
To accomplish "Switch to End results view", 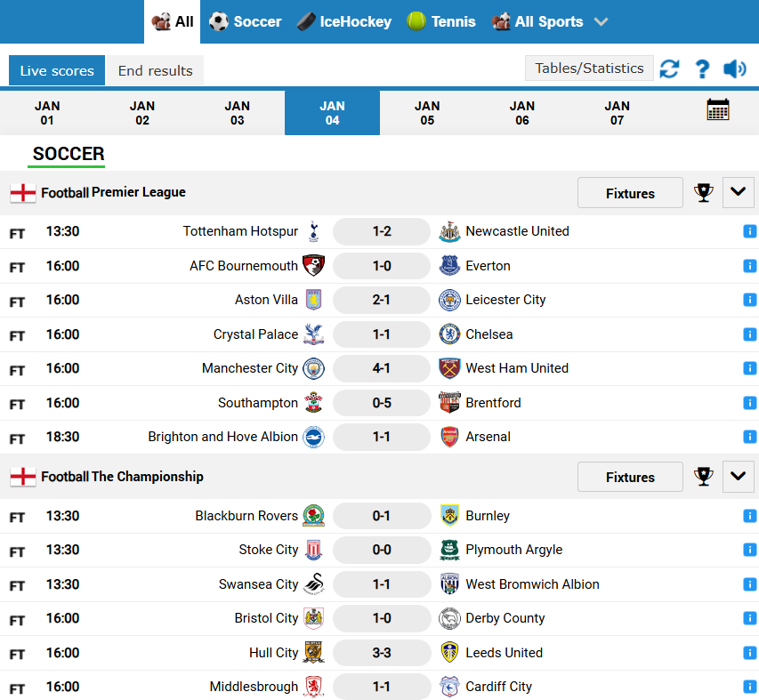I will point(154,69).
